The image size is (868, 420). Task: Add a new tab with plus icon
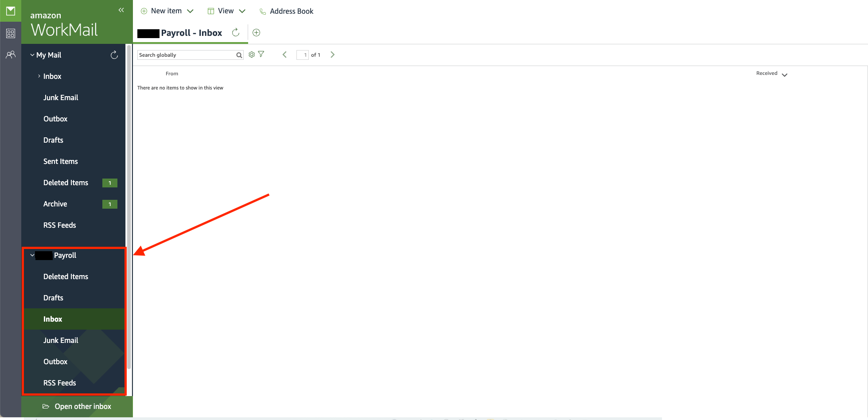256,32
